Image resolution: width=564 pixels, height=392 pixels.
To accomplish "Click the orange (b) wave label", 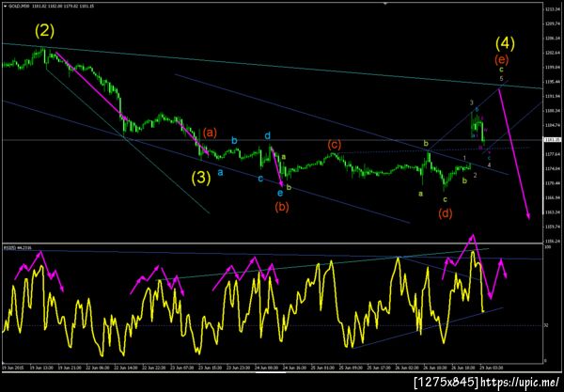I will coord(282,207).
